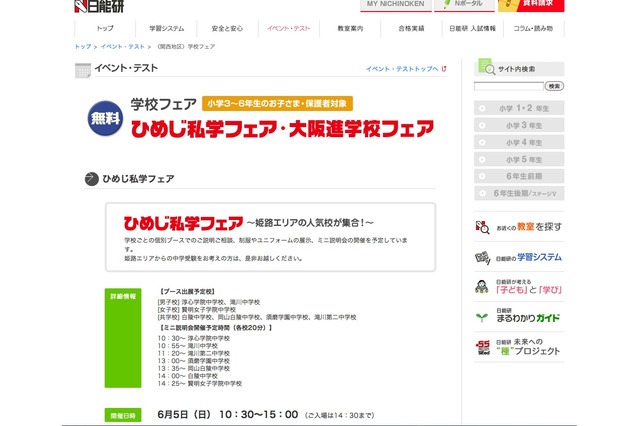Screen dimensions: 640x426
Task: Click the child character icon
Action: pos(482,287)
